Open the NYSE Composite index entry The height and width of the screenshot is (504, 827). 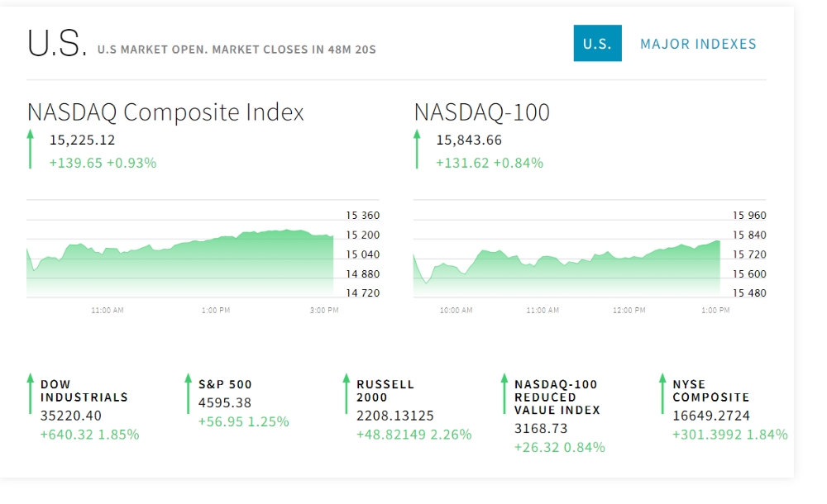pyautogui.click(x=711, y=391)
